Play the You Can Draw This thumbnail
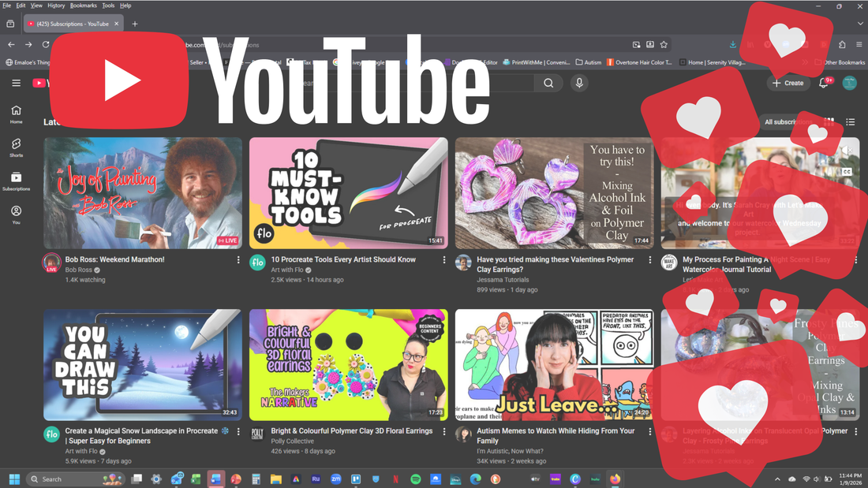868x488 pixels. coord(143,364)
